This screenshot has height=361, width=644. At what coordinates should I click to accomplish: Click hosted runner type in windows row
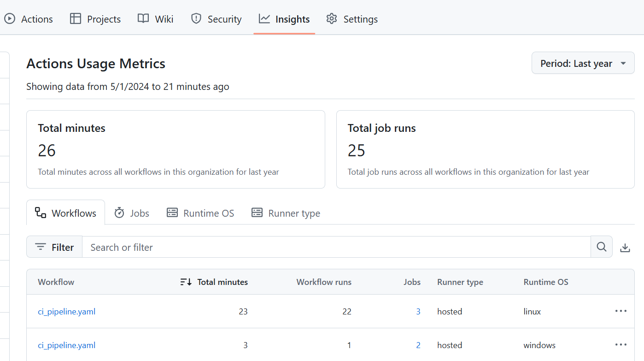point(450,345)
